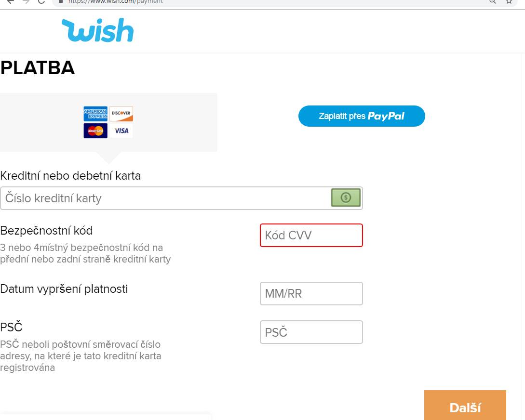Select the American Express card icon

pos(95,114)
